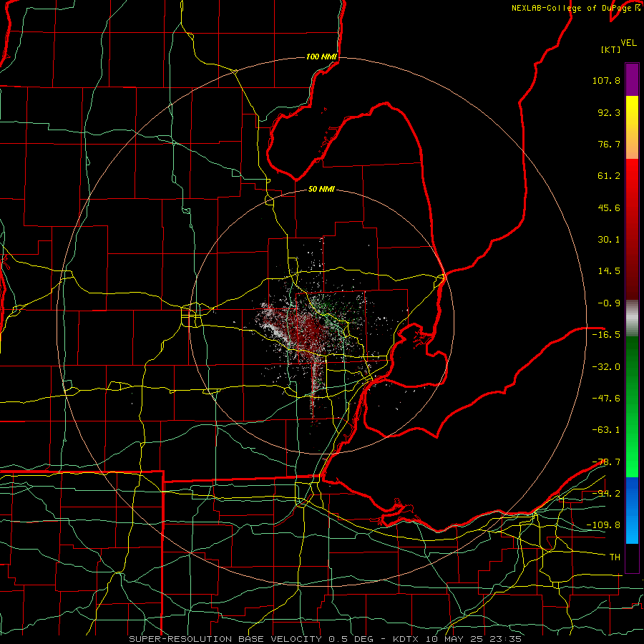Click the TH threshold label

coord(615,557)
